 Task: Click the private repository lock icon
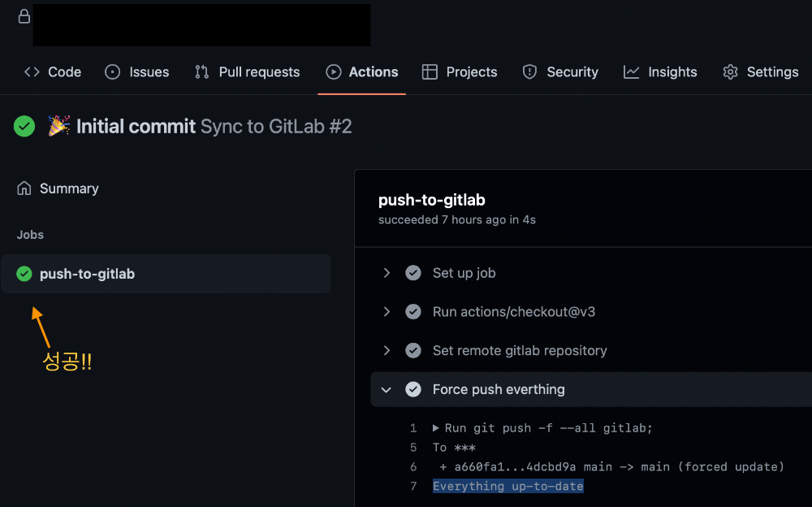click(24, 16)
